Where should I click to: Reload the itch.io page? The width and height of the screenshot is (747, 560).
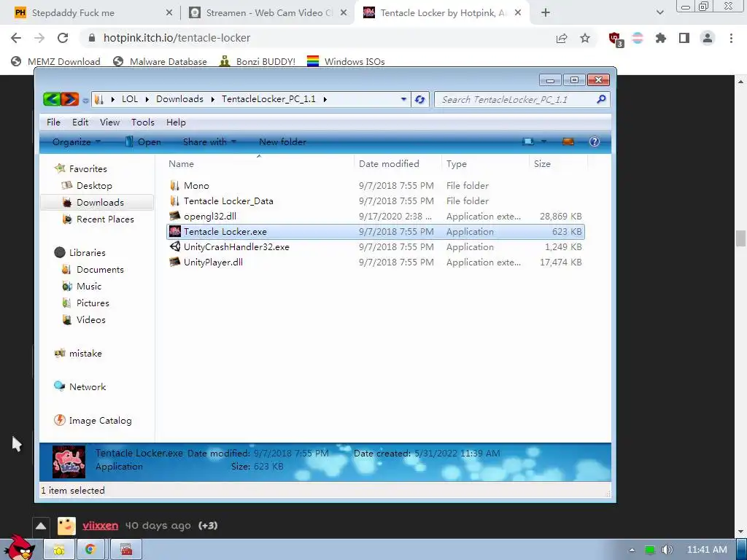[63, 38]
